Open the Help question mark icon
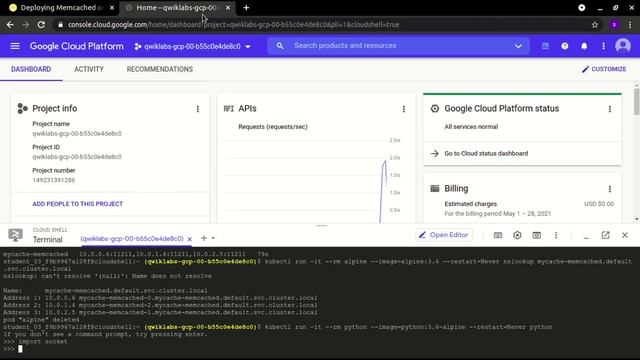The height and width of the screenshot is (360, 640). click(x=564, y=46)
